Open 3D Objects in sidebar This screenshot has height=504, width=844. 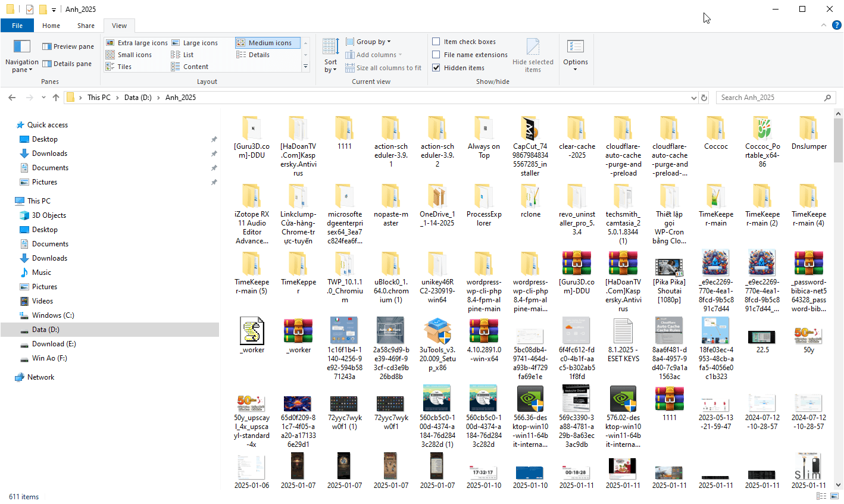click(49, 215)
